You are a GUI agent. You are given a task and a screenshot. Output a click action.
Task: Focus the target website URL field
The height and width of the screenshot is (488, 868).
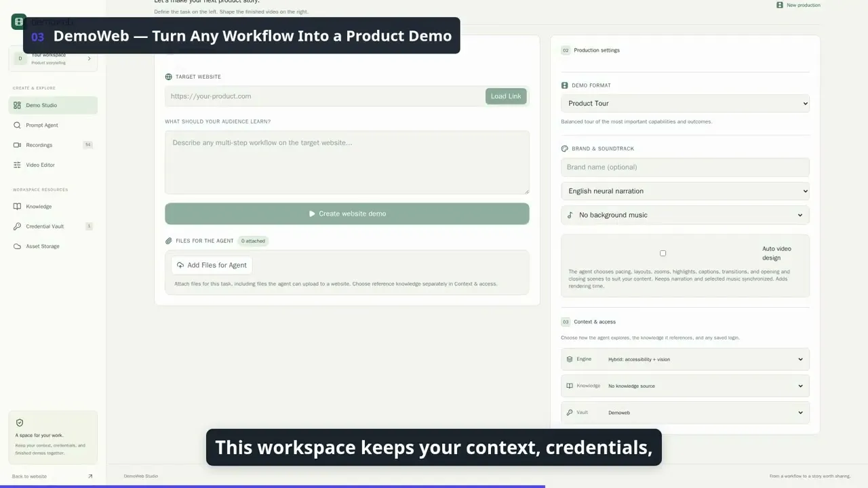325,96
